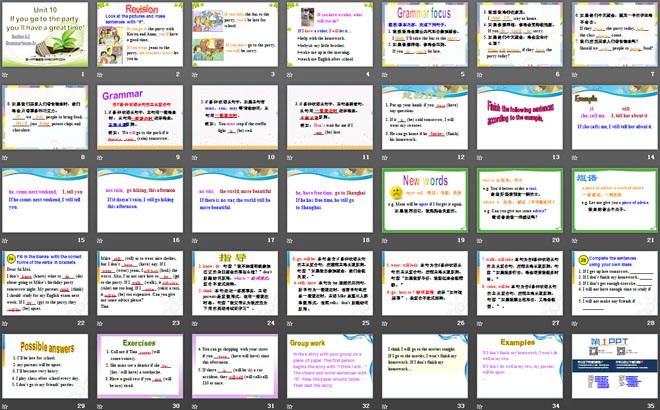Screen dimensions: 660x410
Task: Select slide 6 thumbnail
Action: click(x=520, y=34)
